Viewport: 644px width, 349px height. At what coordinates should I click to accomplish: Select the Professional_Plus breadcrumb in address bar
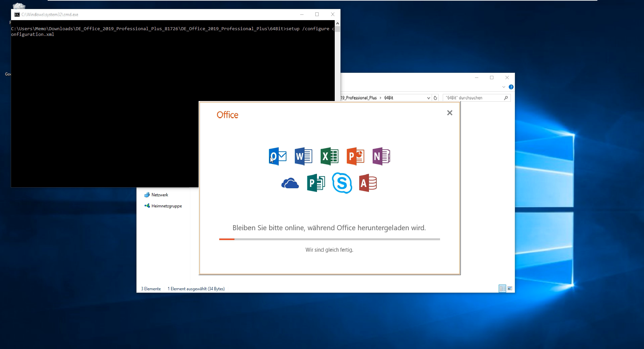(x=359, y=98)
